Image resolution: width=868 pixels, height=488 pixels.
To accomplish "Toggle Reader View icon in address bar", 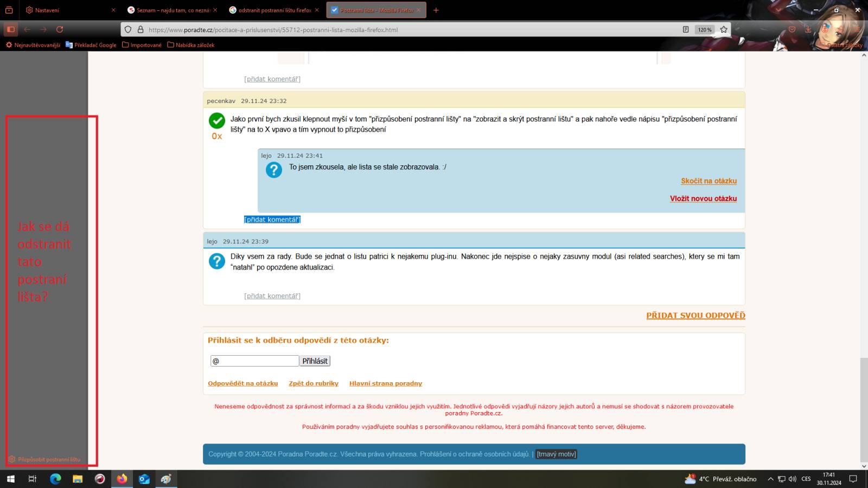I will pyautogui.click(x=686, y=29).
